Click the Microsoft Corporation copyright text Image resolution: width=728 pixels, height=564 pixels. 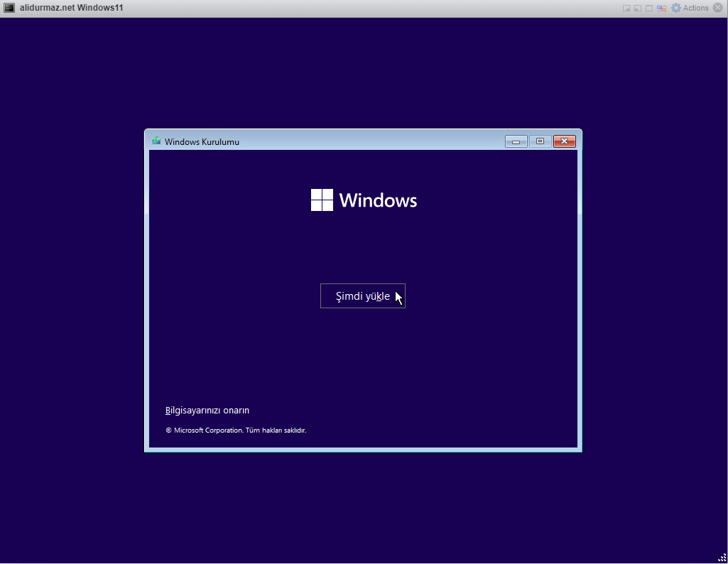click(236, 430)
